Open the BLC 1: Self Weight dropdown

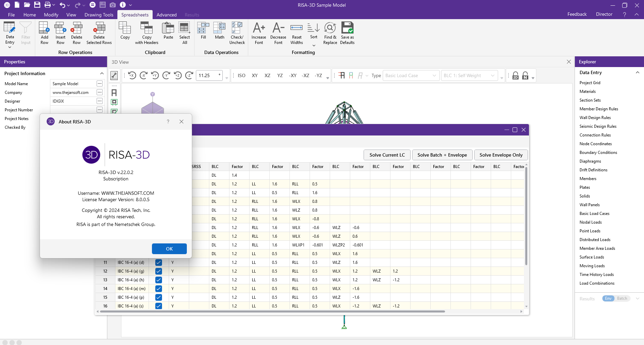coord(469,75)
